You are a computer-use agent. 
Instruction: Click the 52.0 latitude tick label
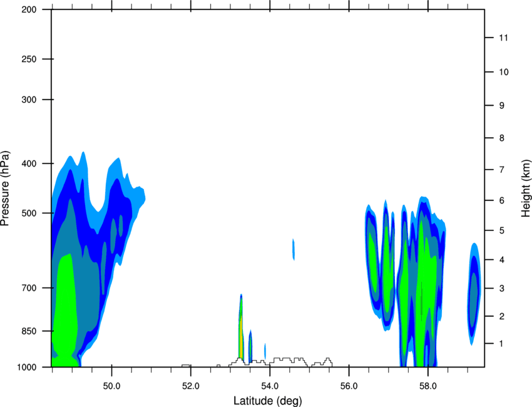[191, 386]
